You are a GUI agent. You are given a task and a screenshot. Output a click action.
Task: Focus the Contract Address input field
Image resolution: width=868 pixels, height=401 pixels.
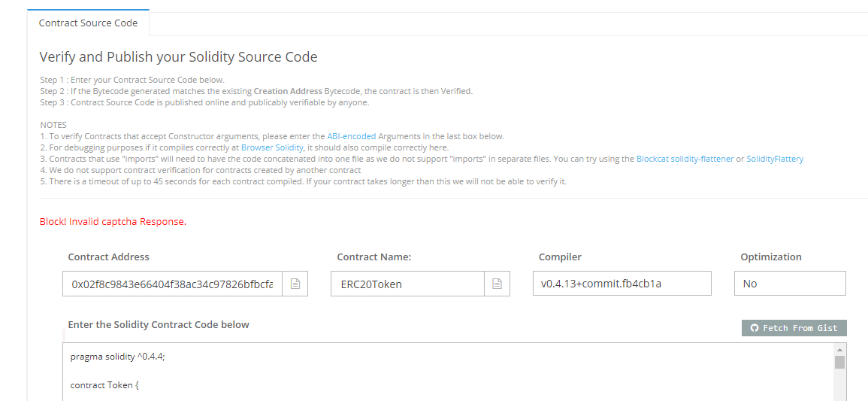coord(172,284)
